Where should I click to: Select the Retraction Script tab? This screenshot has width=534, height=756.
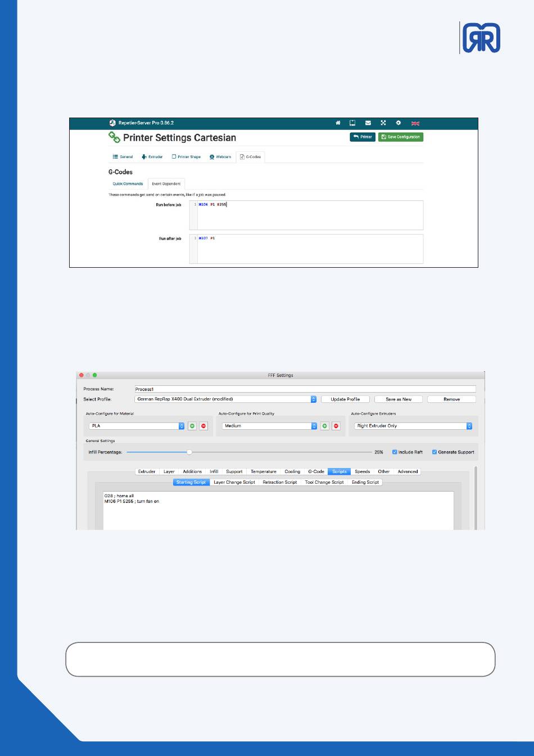click(x=280, y=482)
